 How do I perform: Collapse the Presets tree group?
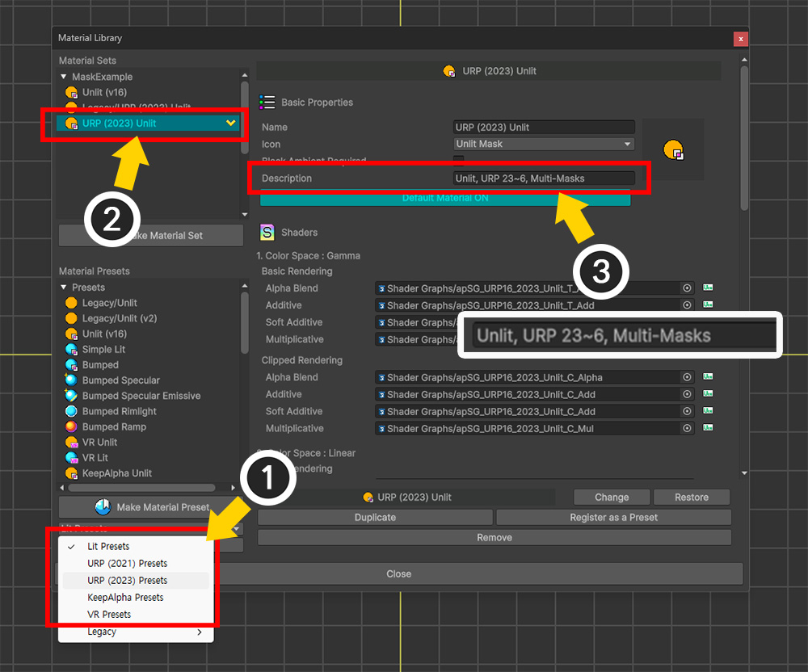64,288
